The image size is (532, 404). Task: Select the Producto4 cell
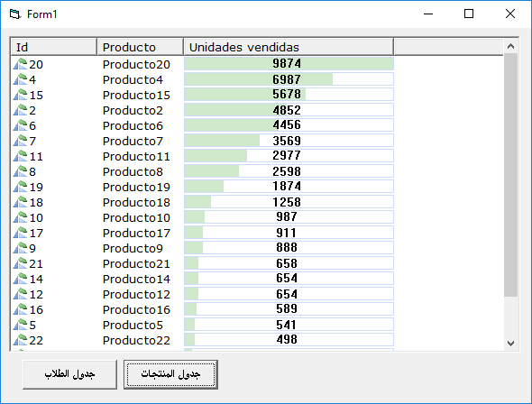[133, 79]
